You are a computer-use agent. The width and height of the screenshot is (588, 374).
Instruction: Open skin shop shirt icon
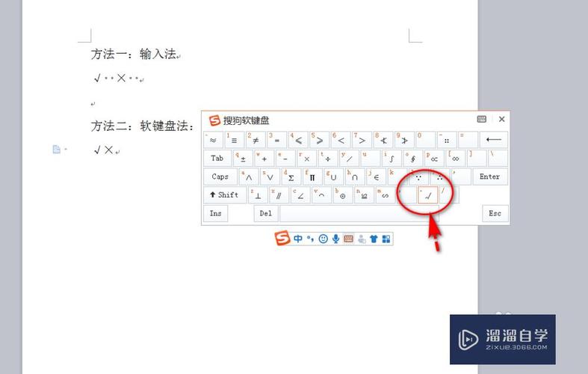click(x=374, y=239)
